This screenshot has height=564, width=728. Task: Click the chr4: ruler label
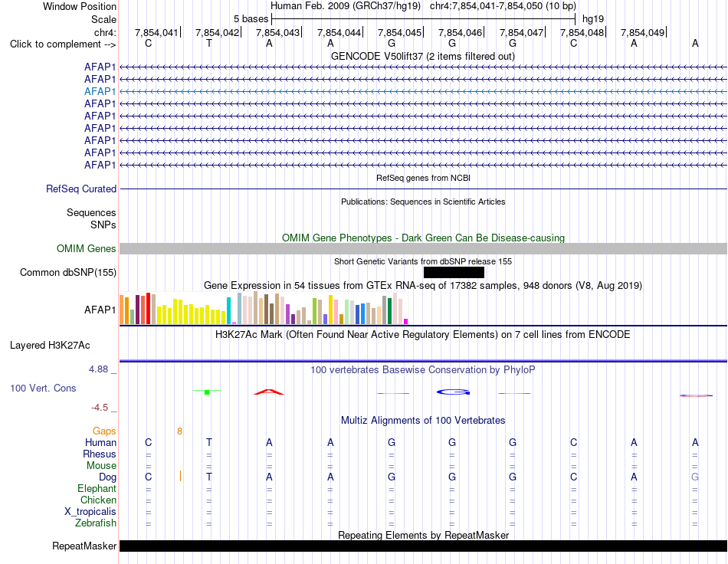coord(105,32)
